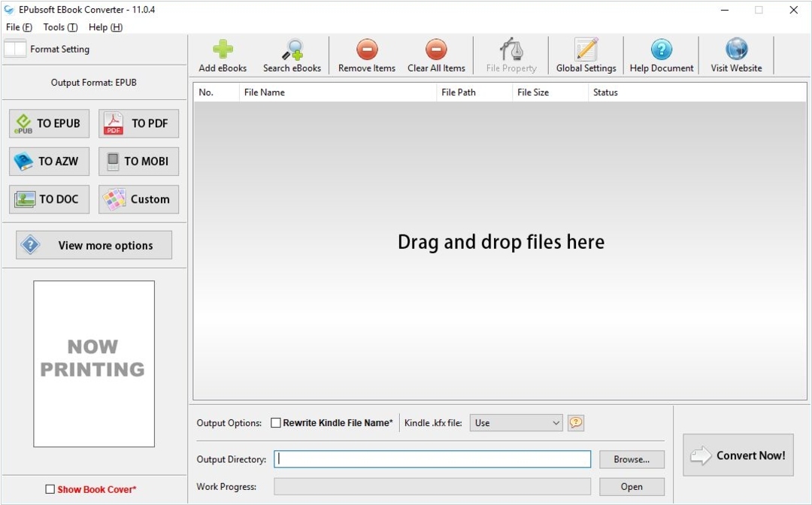812x505 pixels.
Task: Open Global Settings from the toolbar
Action: click(x=586, y=51)
